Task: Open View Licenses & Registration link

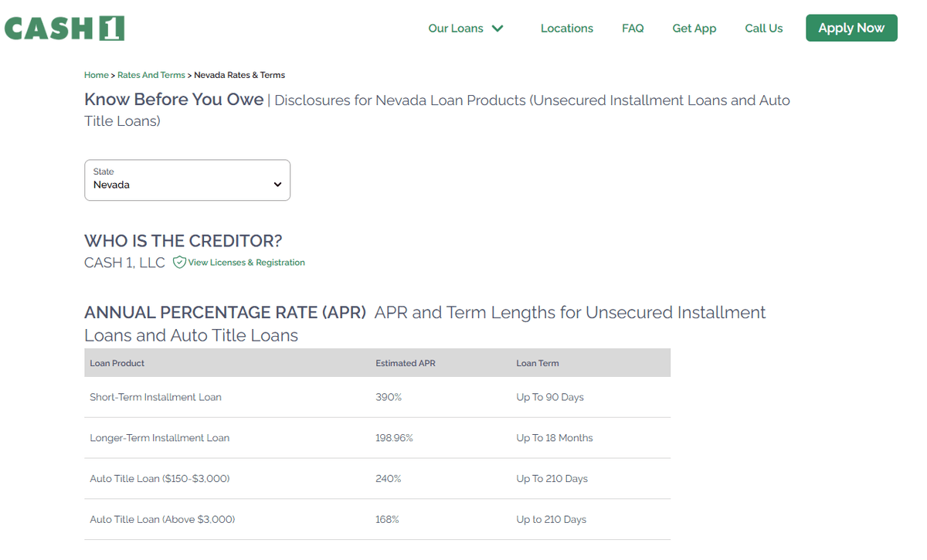Action: (246, 263)
